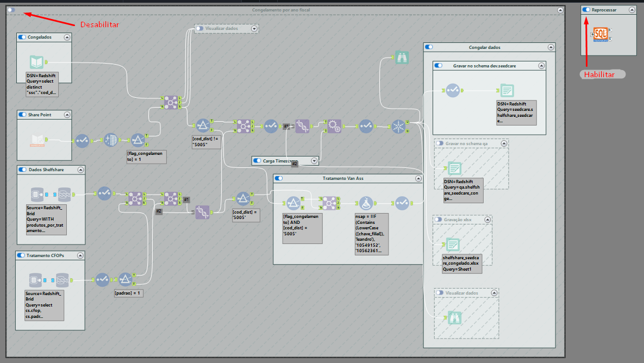The height and width of the screenshot is (363, 644).
Task: Enable the Gravação xlsx container switch
Action: [438, 220]
